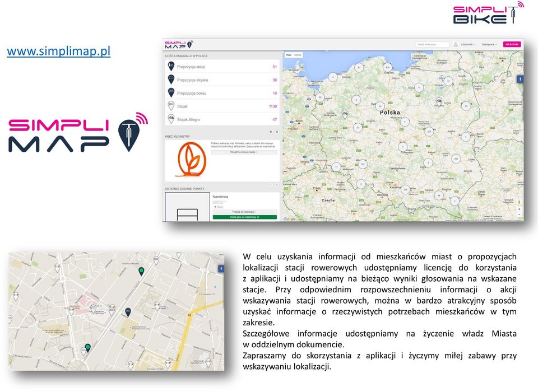Open the map cluster at Gdańsk
Image resolution: width=538 pixels, height=392 pixels.
pos(387,67)
